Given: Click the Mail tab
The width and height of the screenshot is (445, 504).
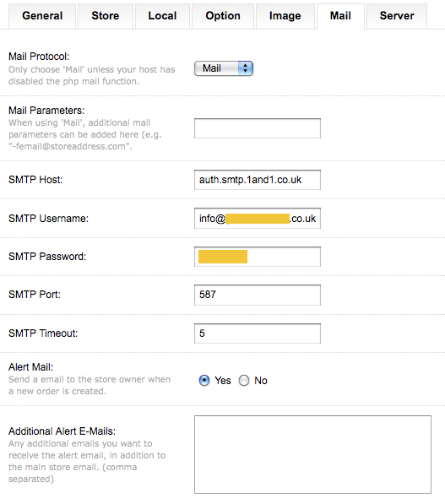Looking at the screenshot, I should point(340,16).
